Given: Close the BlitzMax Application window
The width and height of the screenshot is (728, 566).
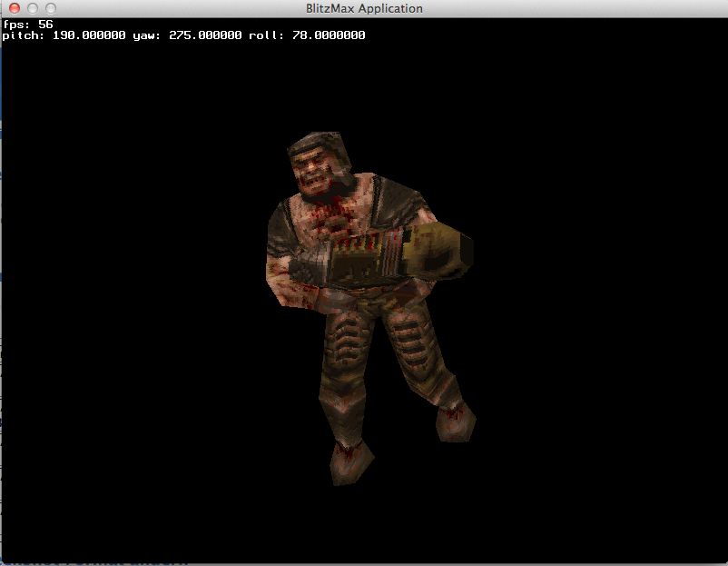Looking at the screenshot, I should [15, 8].
